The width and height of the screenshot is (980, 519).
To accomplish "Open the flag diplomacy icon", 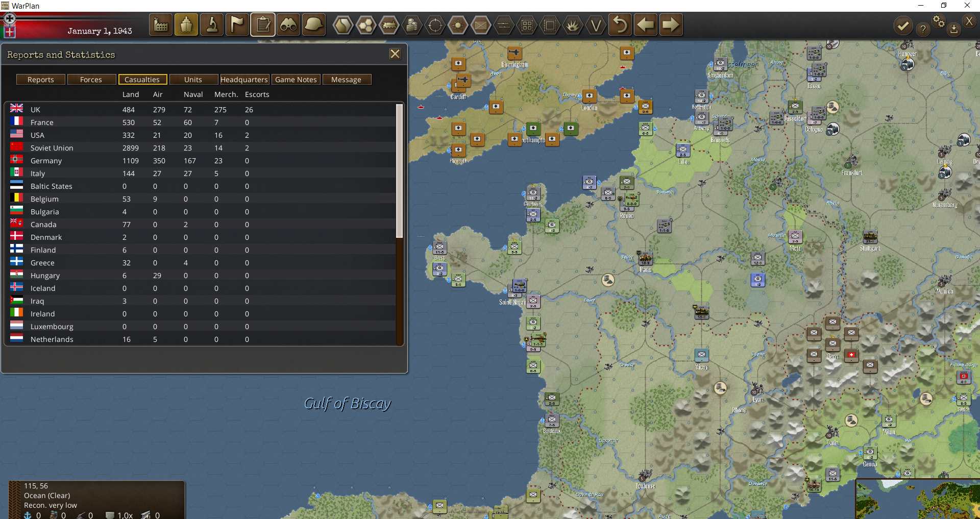I will pos(237,25).
